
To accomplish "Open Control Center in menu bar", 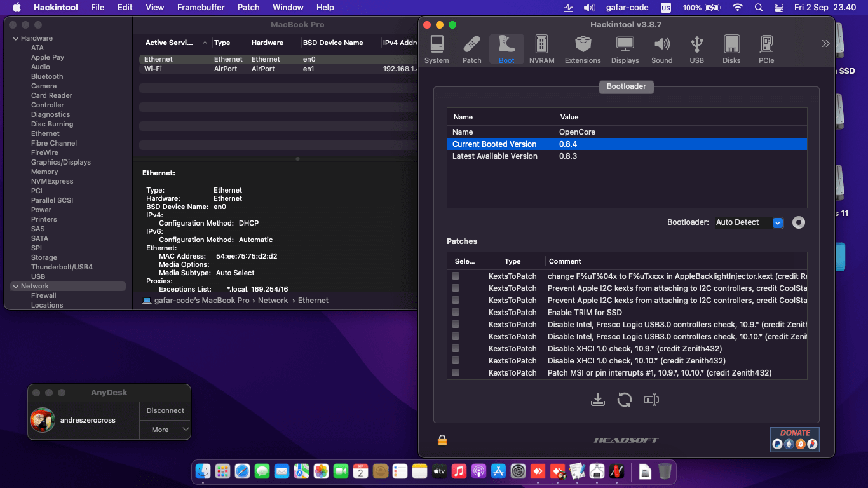I will pyautogui.click(x=780, y=8).
